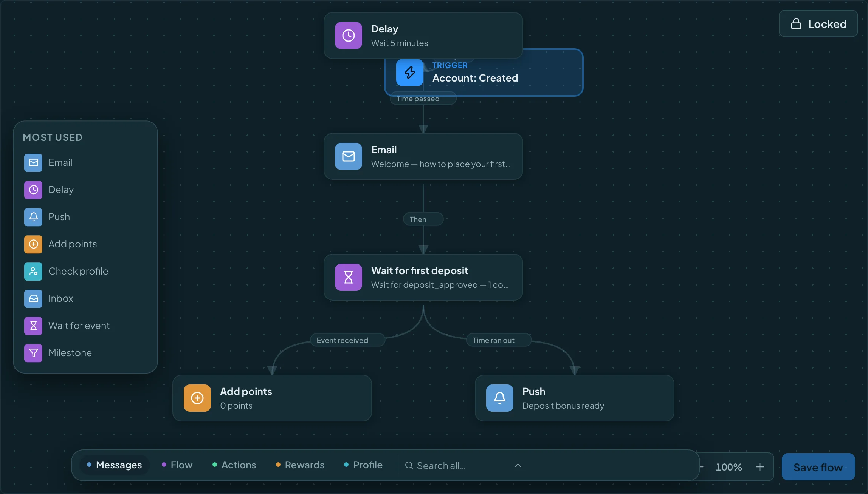Open the Rewards tab

click(300, 465)
